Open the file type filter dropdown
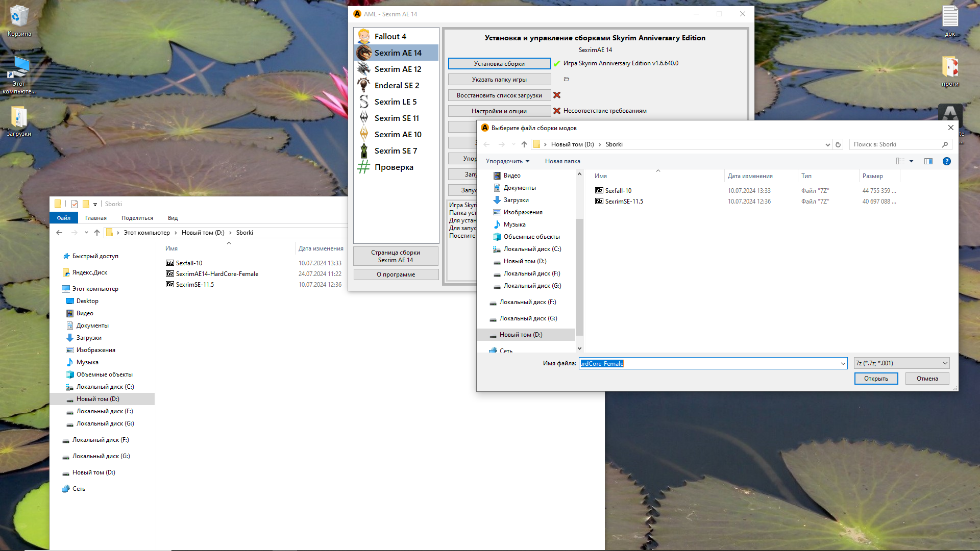Screen dimensions: 980x551 [x=901, y=363]
